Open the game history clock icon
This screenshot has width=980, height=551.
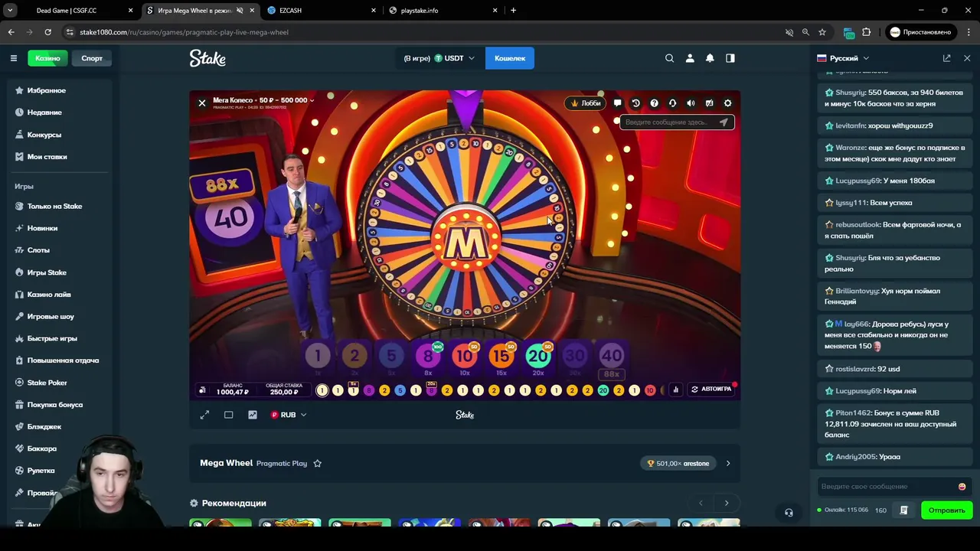click(635, 103)
